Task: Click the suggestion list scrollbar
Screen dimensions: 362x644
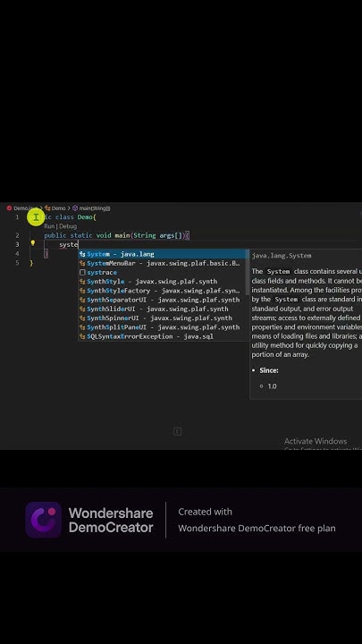Action: point(248,272)
